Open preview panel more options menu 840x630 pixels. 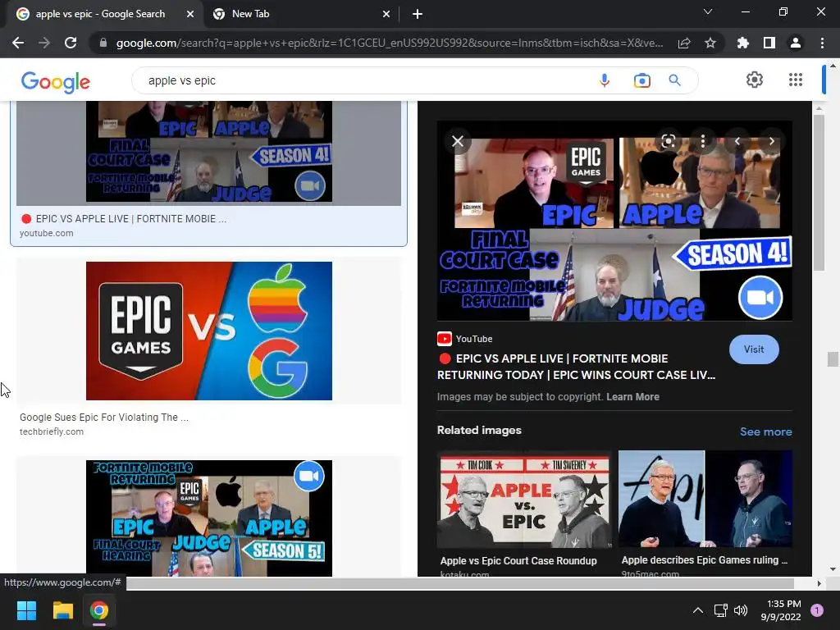click(x=703, y=141)
